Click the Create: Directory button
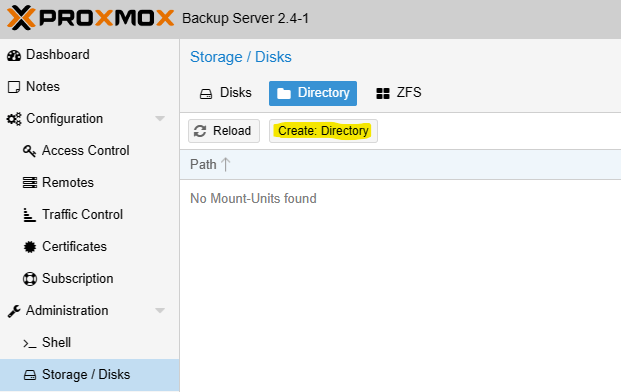 [x=324, y=131]
